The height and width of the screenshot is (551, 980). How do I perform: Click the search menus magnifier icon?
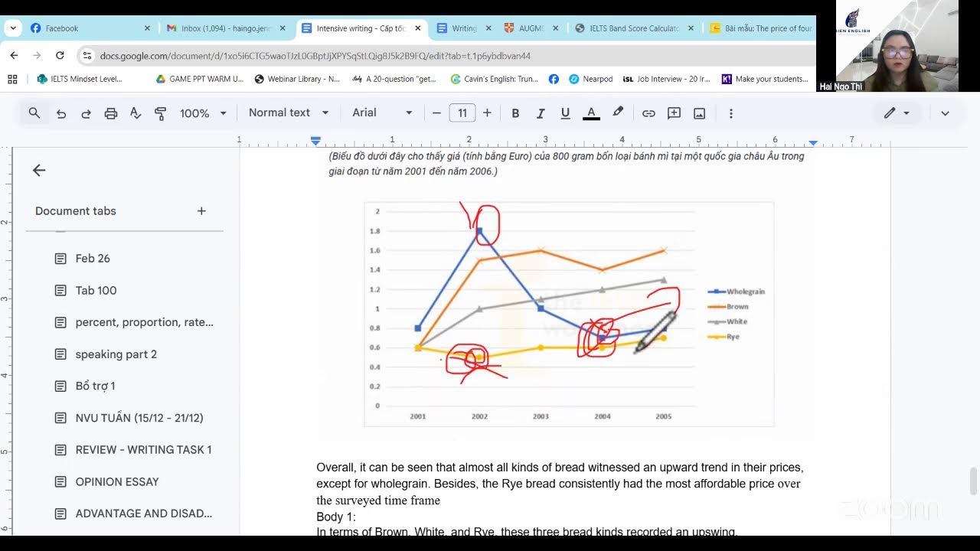(x=34, y=113)
